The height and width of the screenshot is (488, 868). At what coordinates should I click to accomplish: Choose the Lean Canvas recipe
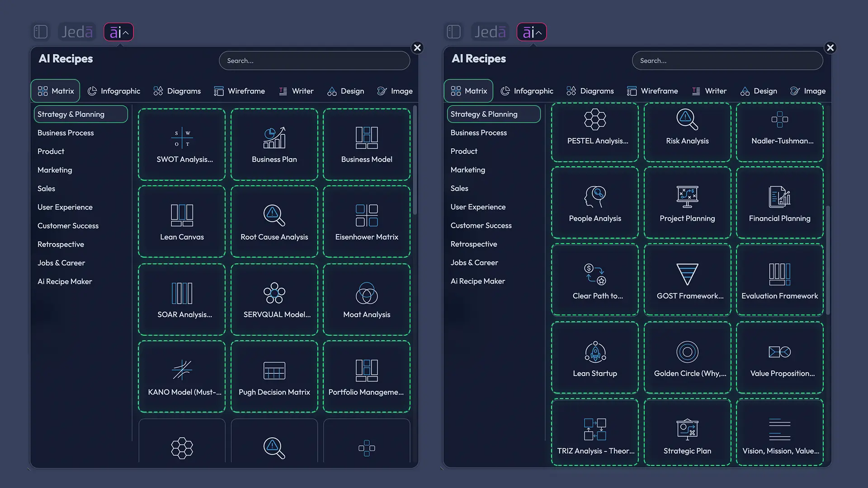pos(182,222)
